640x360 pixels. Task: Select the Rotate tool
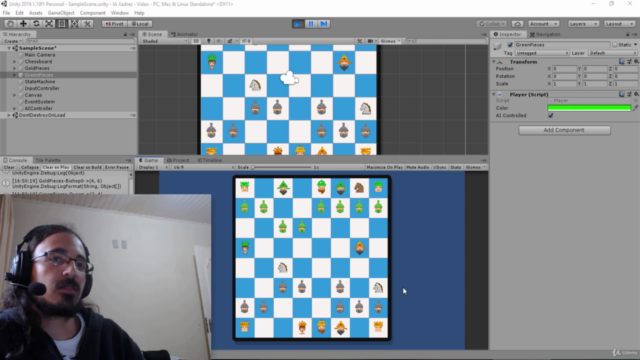point(36,24)
